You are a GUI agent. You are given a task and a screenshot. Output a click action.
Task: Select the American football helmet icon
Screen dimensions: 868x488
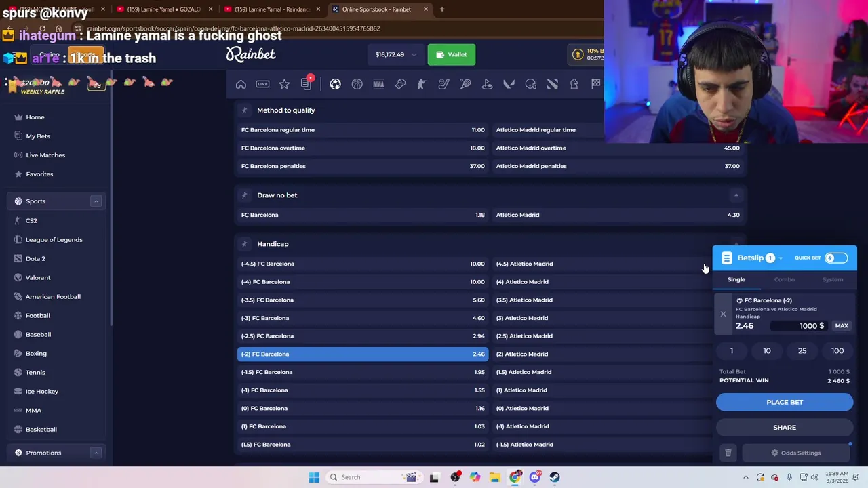click(530, 84)
